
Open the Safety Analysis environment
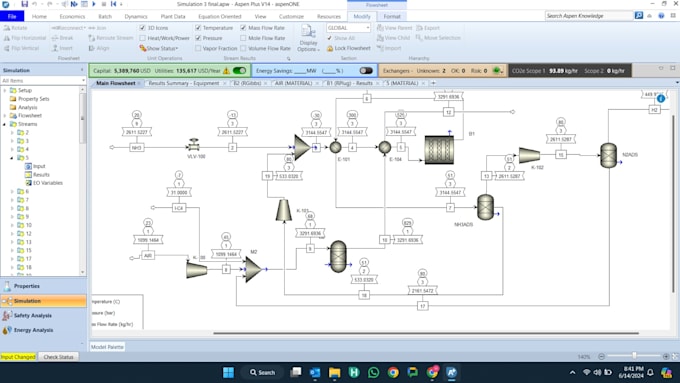point(43,315)
